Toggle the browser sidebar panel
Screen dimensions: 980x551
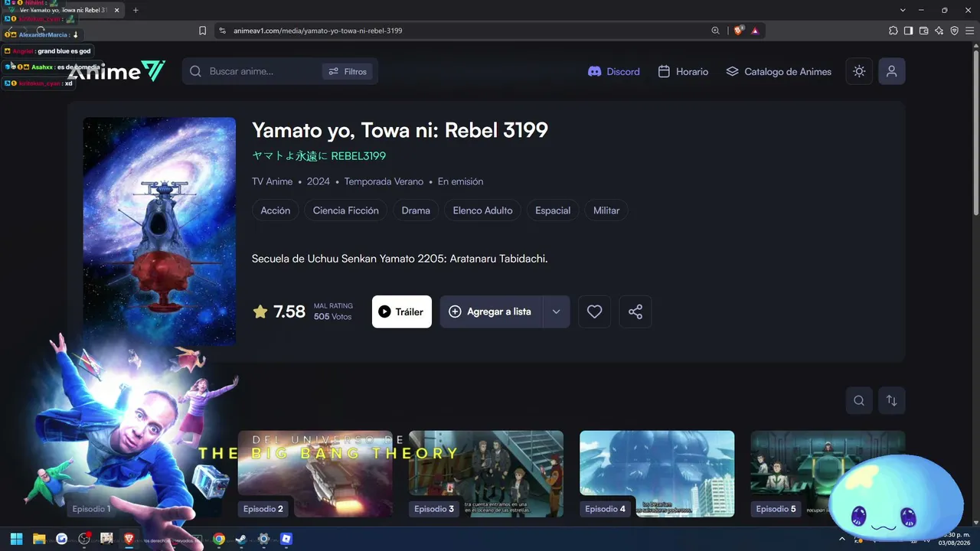(x=908, y=31)
